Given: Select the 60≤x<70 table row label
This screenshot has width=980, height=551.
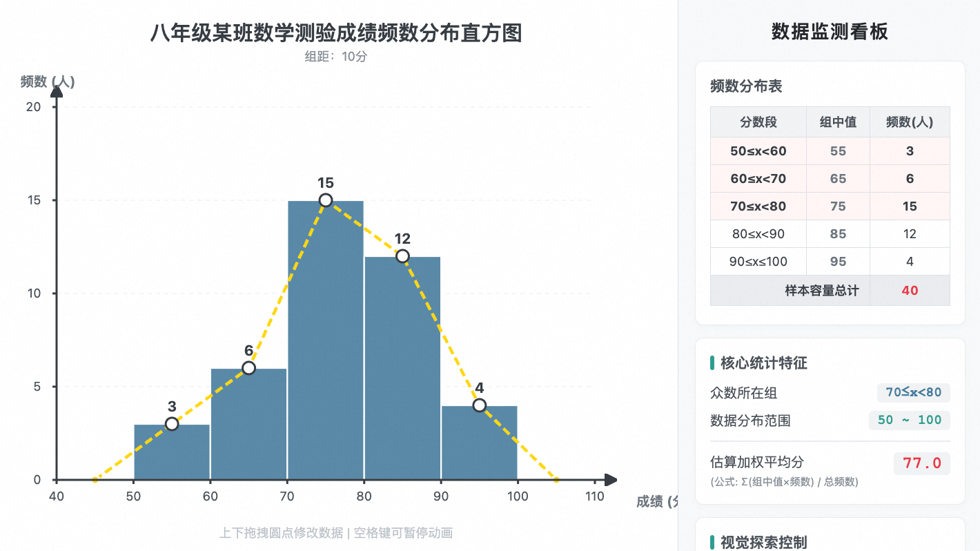Looking at the screenshot, I should 758,179.
